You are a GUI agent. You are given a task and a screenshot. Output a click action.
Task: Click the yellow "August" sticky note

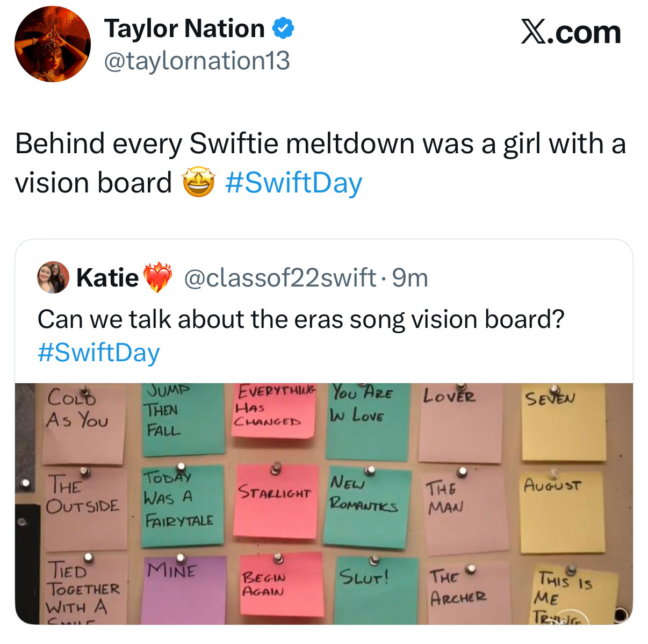click(x=561, y=513)
